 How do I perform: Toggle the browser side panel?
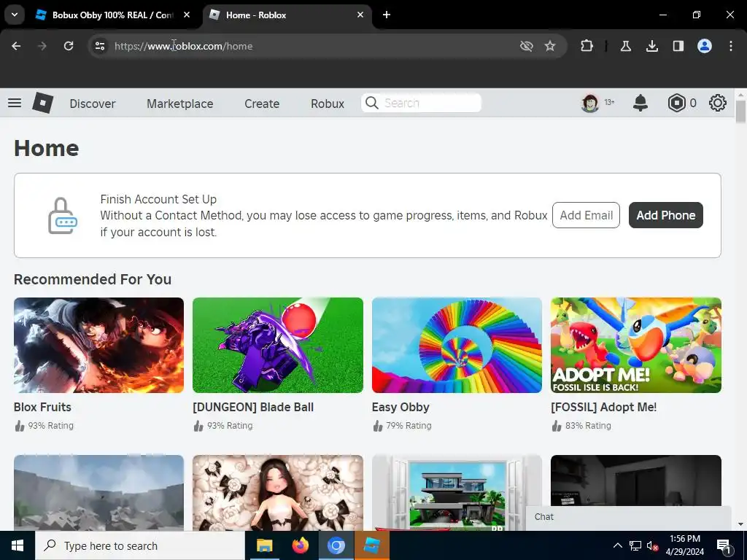tap(678, 46)
